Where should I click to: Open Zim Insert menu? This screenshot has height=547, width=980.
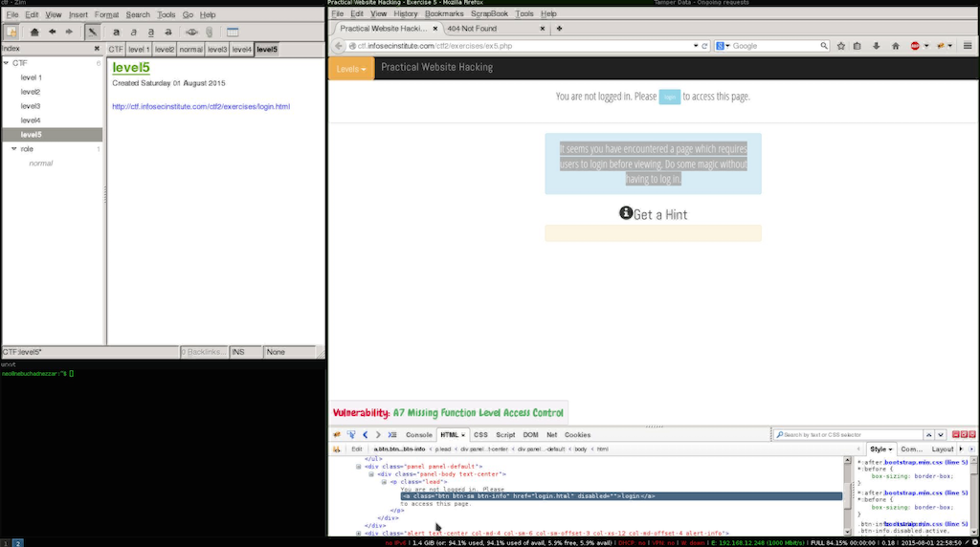[x=78, y=14]
